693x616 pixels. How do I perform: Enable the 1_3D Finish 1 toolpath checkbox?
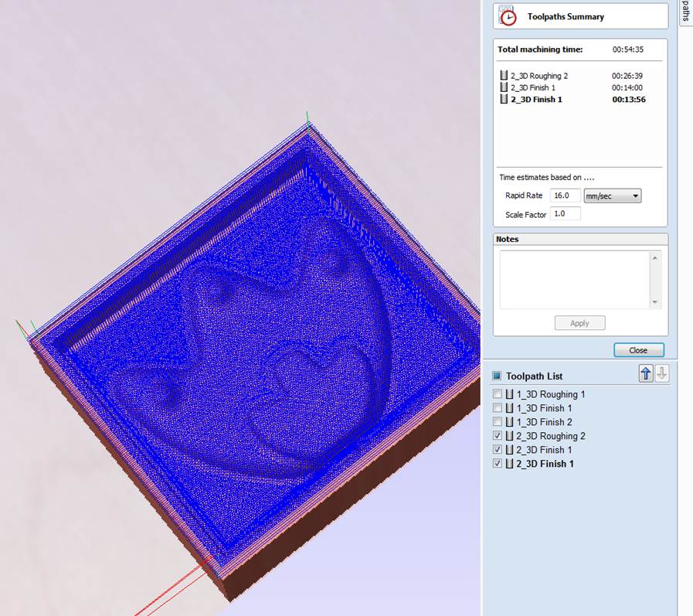[x=498, y=408]
